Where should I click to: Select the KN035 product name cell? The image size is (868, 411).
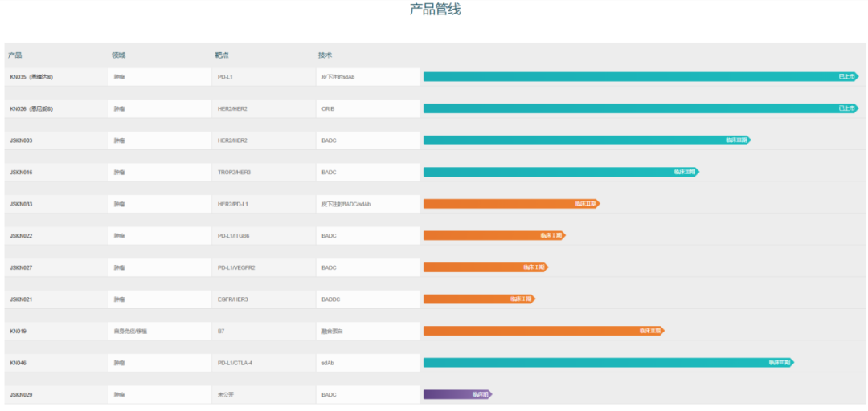56,77
